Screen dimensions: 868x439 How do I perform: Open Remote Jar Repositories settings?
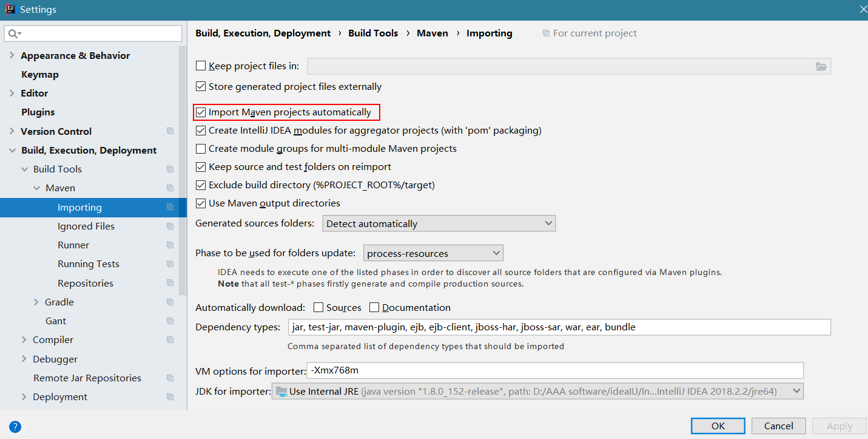tap(87, 378)
